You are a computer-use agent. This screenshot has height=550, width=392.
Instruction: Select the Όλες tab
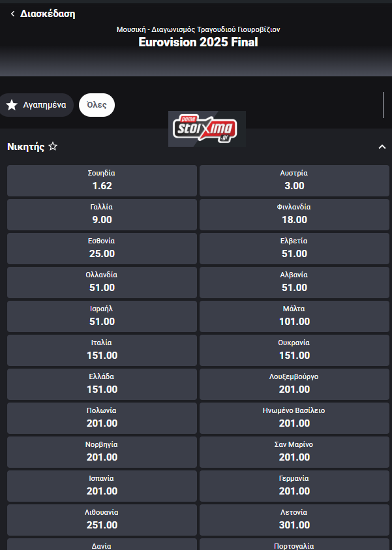[97, 105]
